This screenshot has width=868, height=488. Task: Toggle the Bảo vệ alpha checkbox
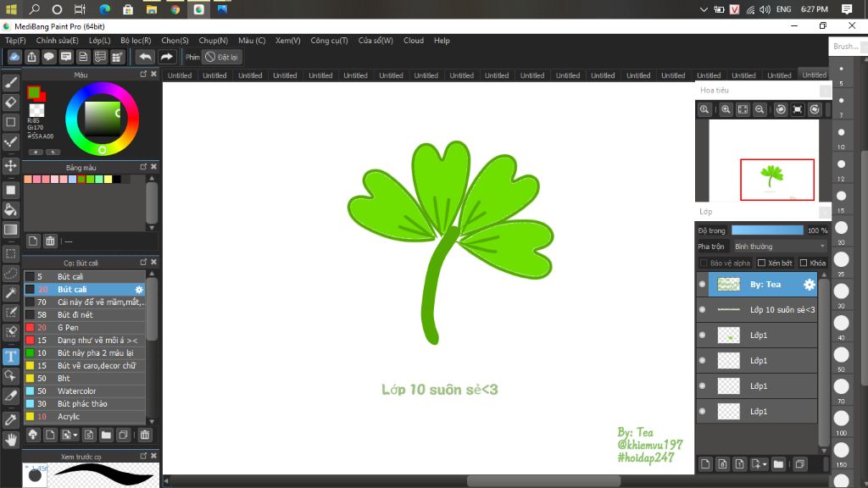click(704, 263)
